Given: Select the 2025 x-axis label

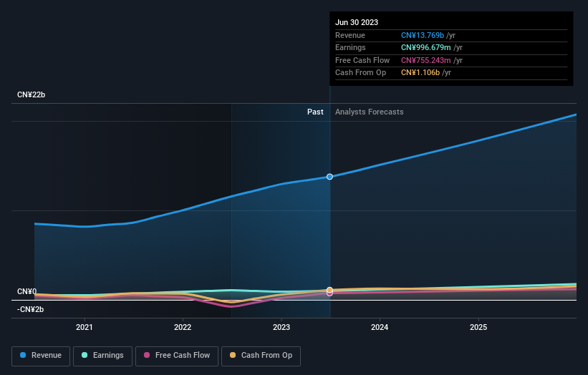Looking at the screenshot, I should [478, 327].
